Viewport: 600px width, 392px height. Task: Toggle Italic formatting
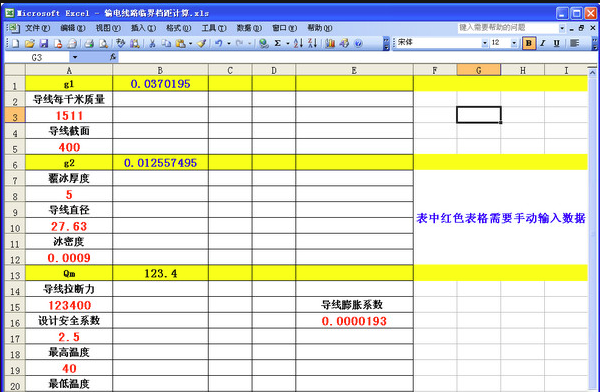(543, 43)
